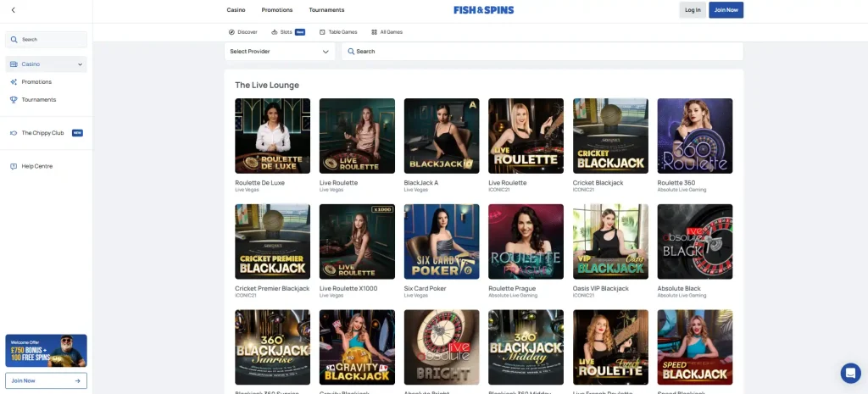Open BlackJack A game thumbnail
Viewport: 868px width, 394px height.
[442, 136]
